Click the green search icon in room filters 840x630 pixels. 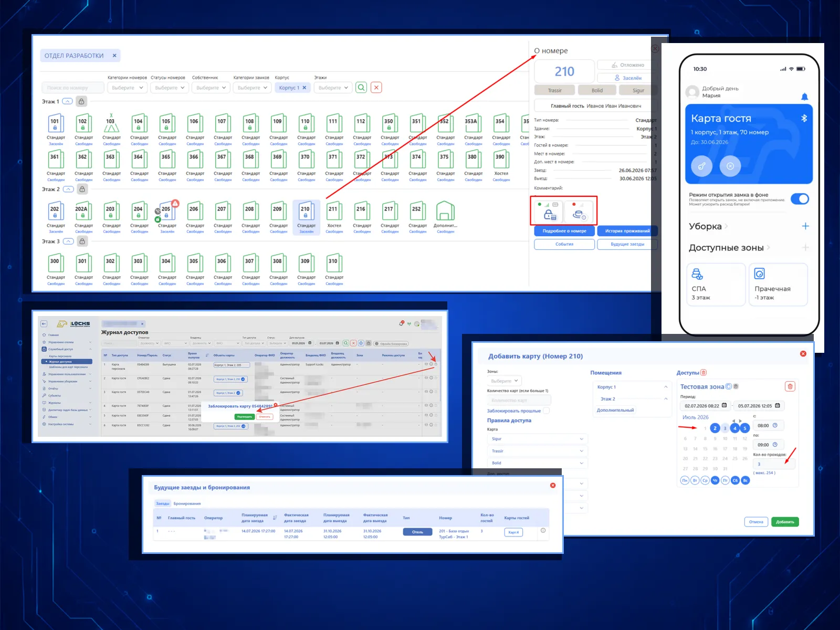point(361,88)
